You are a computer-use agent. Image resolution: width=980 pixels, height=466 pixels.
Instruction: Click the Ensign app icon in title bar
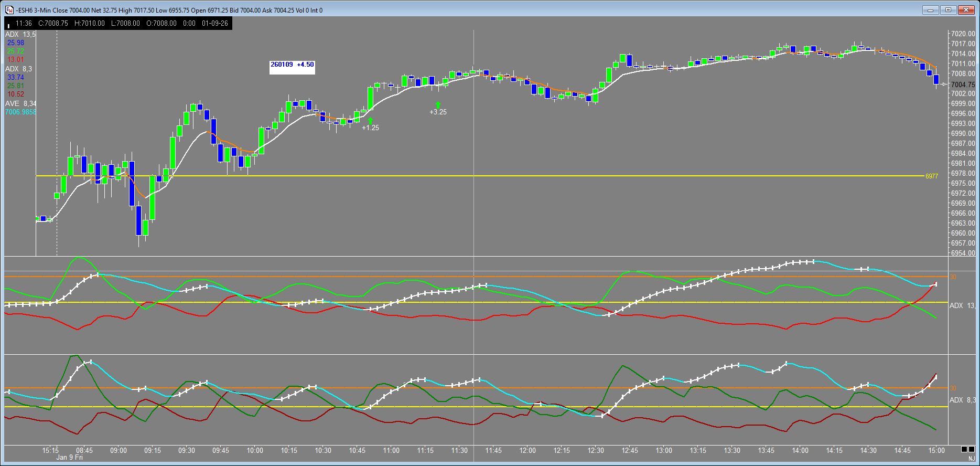point(9,10)
